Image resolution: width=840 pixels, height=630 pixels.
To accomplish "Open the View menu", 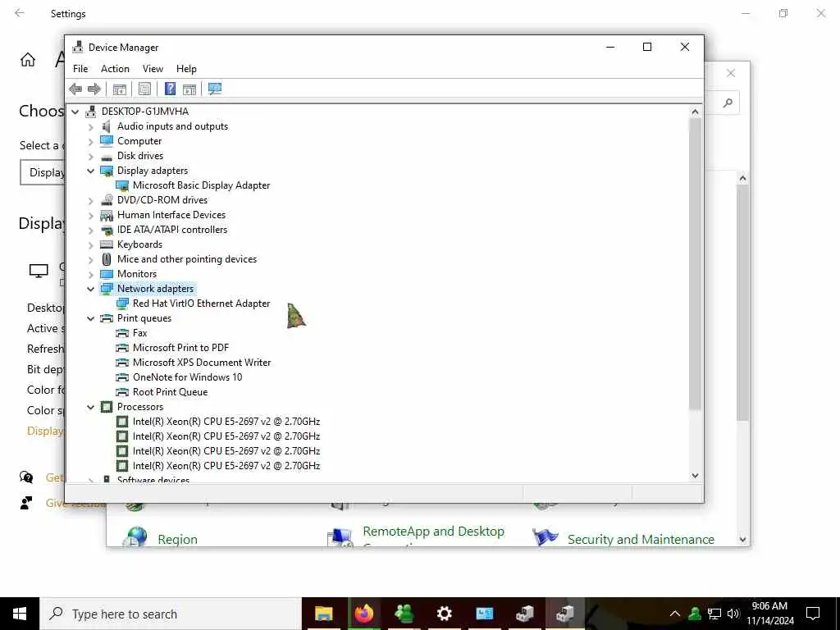I will [x=153, y=69].
